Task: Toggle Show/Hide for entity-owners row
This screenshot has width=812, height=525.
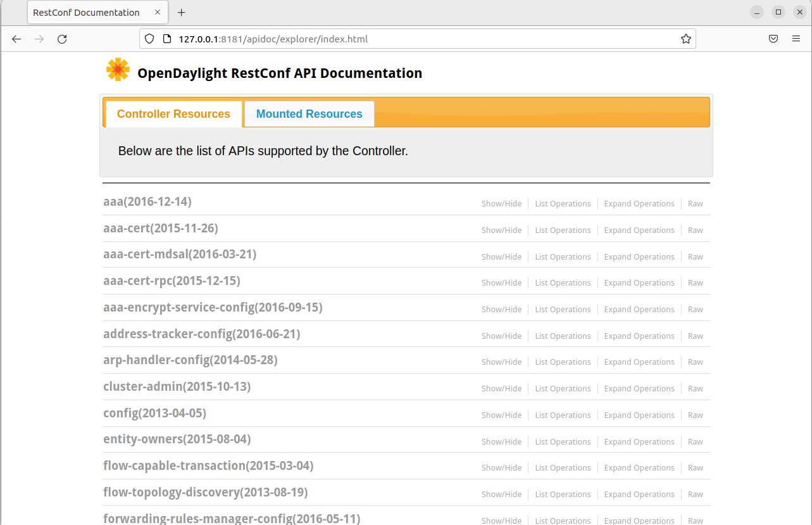Action: 502,442
